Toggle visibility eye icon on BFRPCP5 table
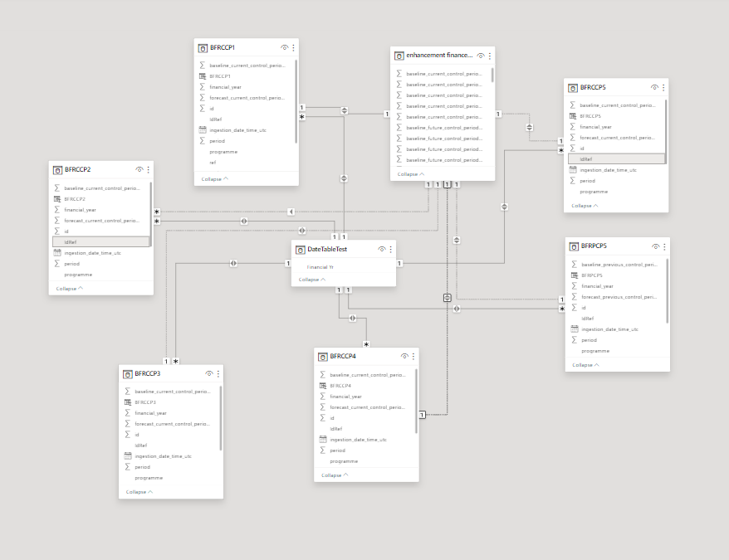 coord(656,246)
